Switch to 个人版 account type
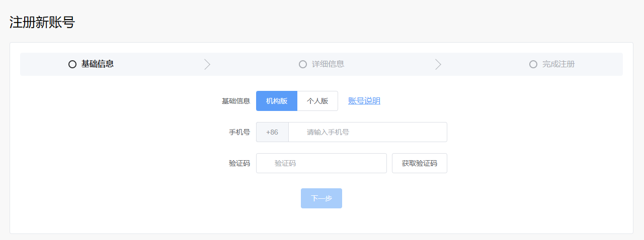The image size is (644, 240). click(317, 101)
